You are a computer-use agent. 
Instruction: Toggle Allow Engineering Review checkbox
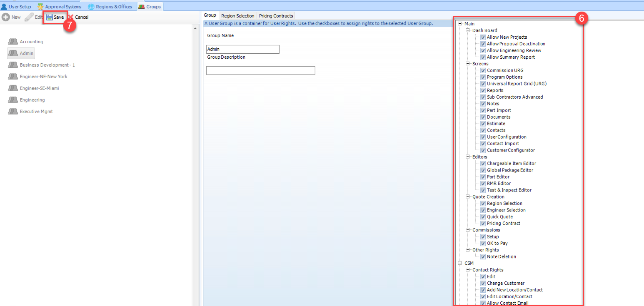click(483, 50)
